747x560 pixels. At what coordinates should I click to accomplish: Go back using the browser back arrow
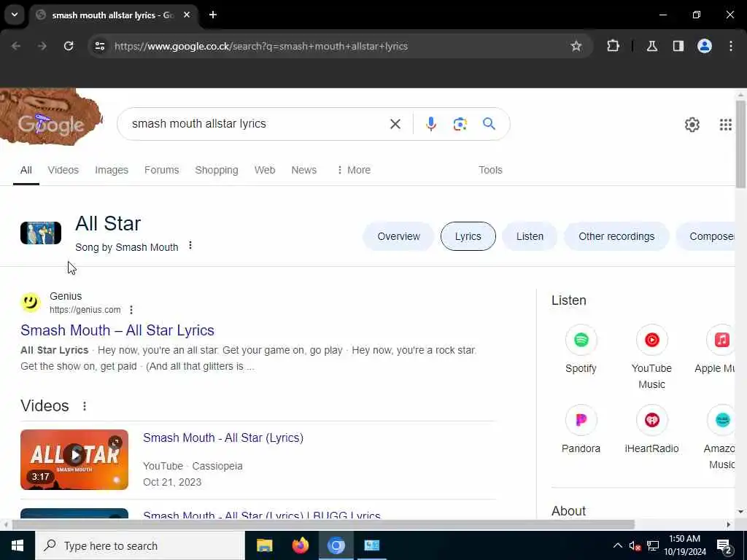[16, 46]
